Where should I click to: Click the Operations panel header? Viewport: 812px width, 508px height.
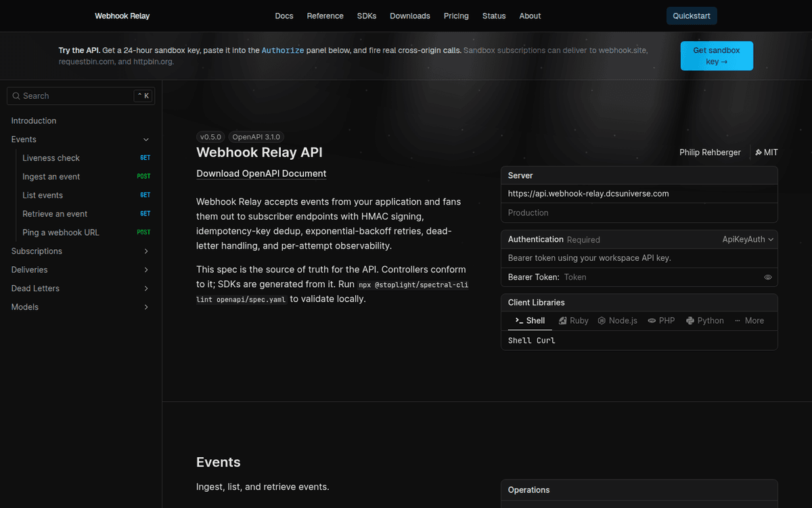coord(639,490)
